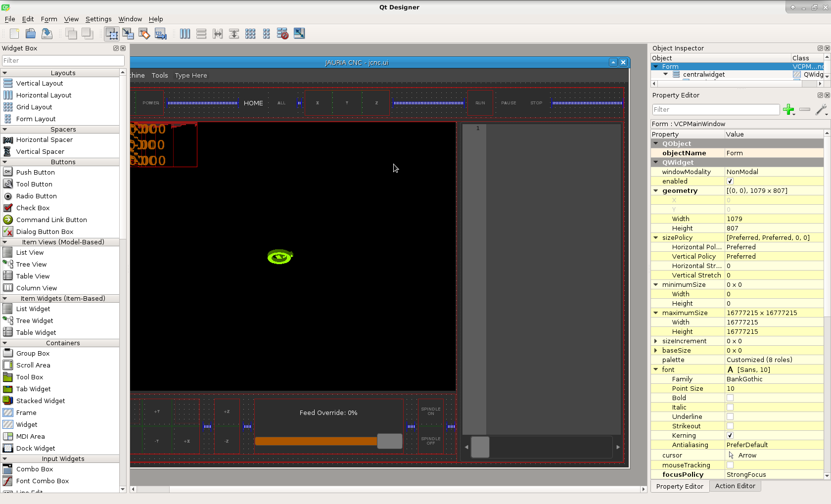Toggle the mouseTracking property checkbox
This screenshot has width=831, height=504.
730,465
